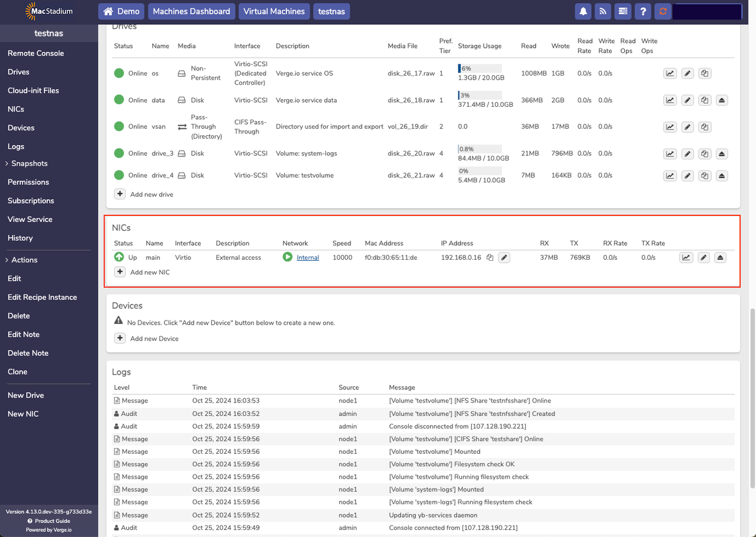Click View Service in sidebar

pos(30,220)
